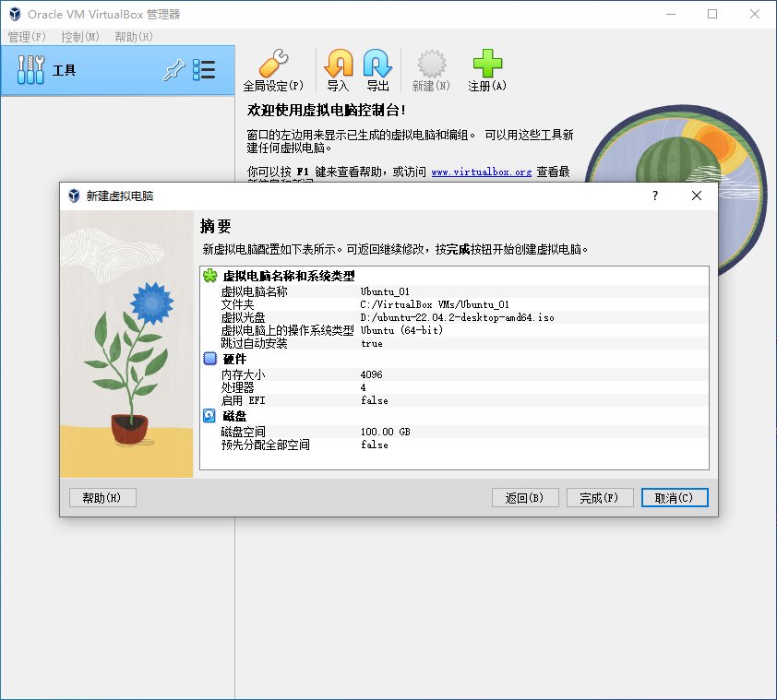Image resolution: width=777 pixels, height=700 pixels.
Task: Close the VirtualBox manager window
Action: pyautogui.click(x=755, y=14)
